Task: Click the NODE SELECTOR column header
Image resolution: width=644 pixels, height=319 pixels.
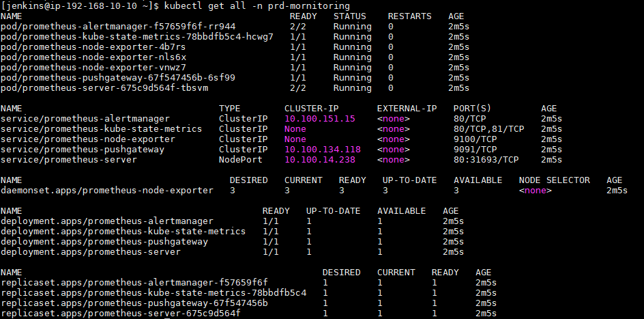Action: click(x=555, y=180)
